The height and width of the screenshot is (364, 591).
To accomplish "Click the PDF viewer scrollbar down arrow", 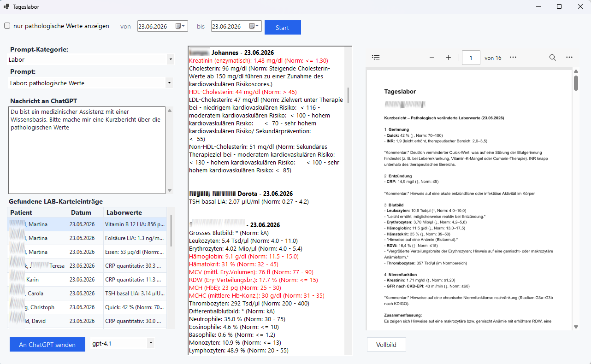I will click(x=576, y=327).
